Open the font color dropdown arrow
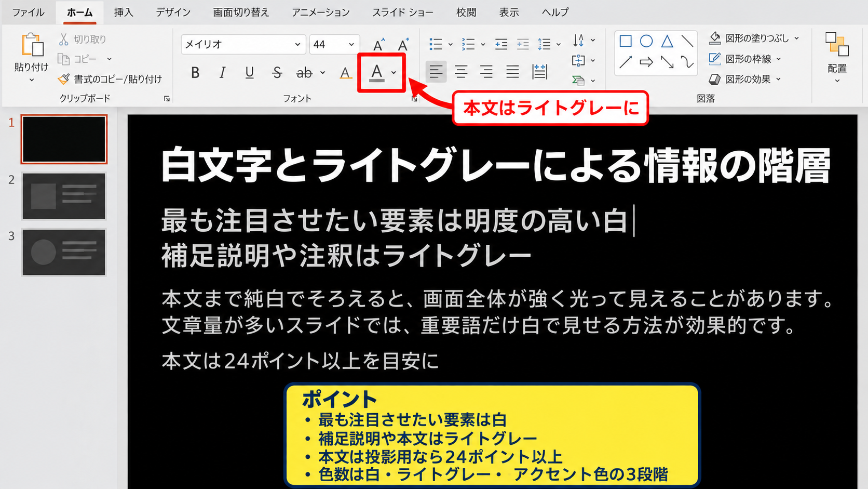This screenshot has width=868, height=489. click(394, 73)
